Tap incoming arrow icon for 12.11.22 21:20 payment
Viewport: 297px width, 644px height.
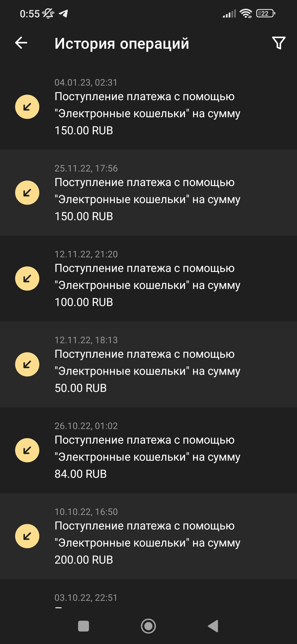tap(27, 279)
